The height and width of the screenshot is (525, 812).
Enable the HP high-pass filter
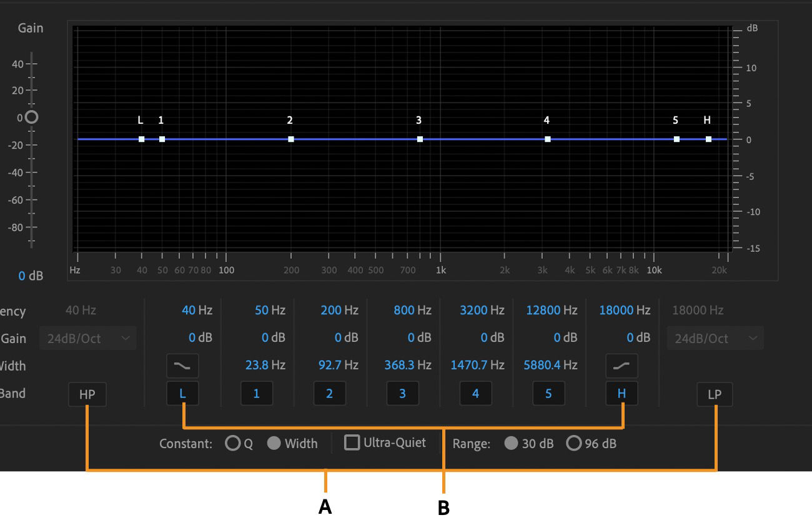[x=87, y=394]
